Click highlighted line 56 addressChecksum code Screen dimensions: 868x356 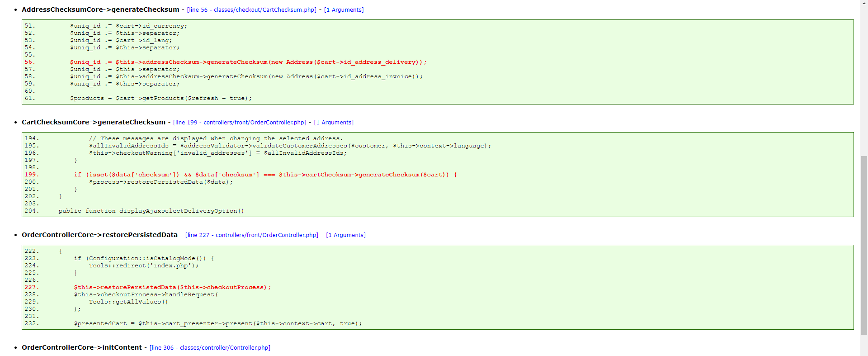(248, 62)
